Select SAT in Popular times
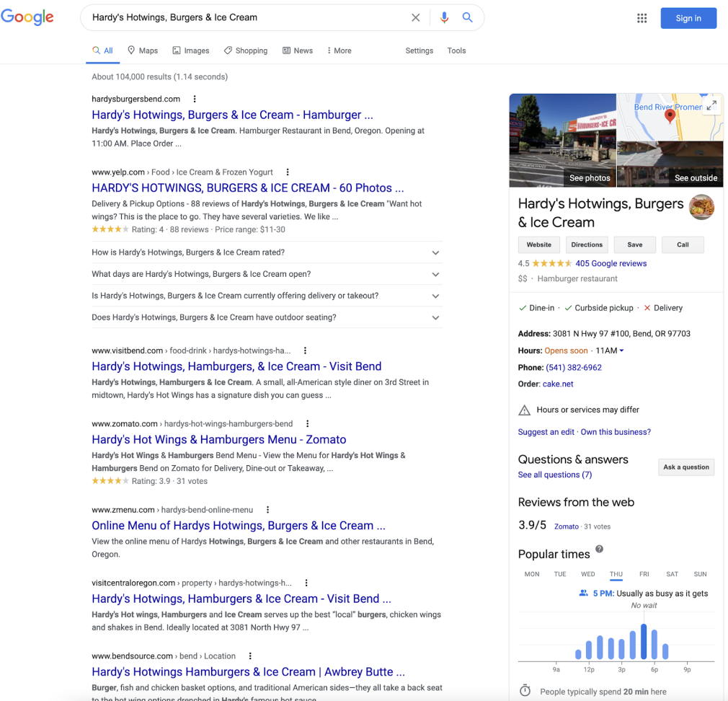The image size is (728, 701). 672,574
